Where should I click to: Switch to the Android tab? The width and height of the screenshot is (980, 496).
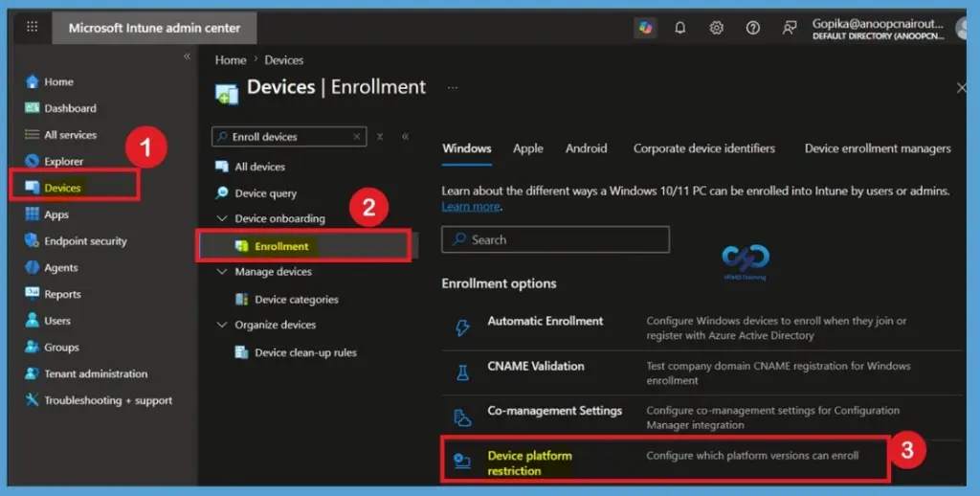[587, 148]
